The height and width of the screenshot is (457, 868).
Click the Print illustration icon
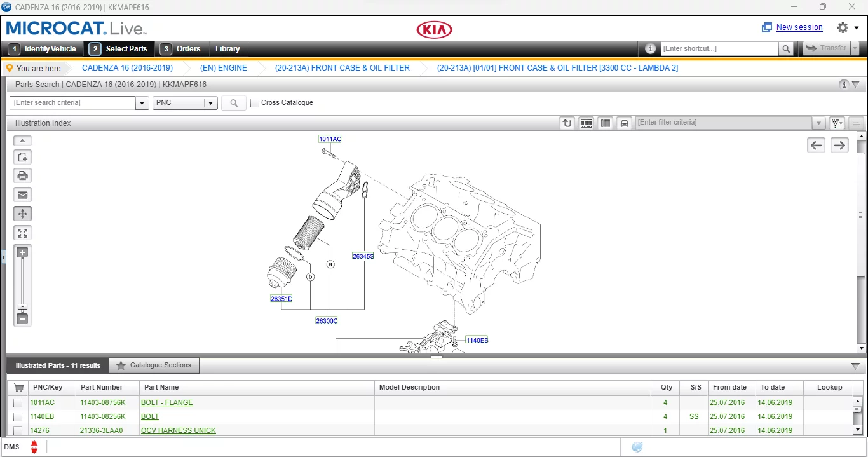point(22,175)
